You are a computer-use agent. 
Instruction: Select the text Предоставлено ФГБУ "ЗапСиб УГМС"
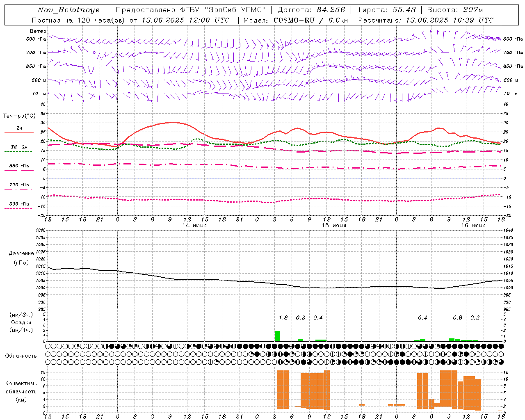(191, 10)
